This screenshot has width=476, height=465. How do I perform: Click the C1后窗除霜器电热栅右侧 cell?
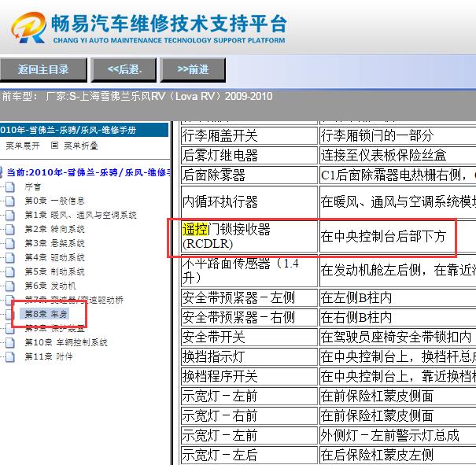[x=397, y=175]
